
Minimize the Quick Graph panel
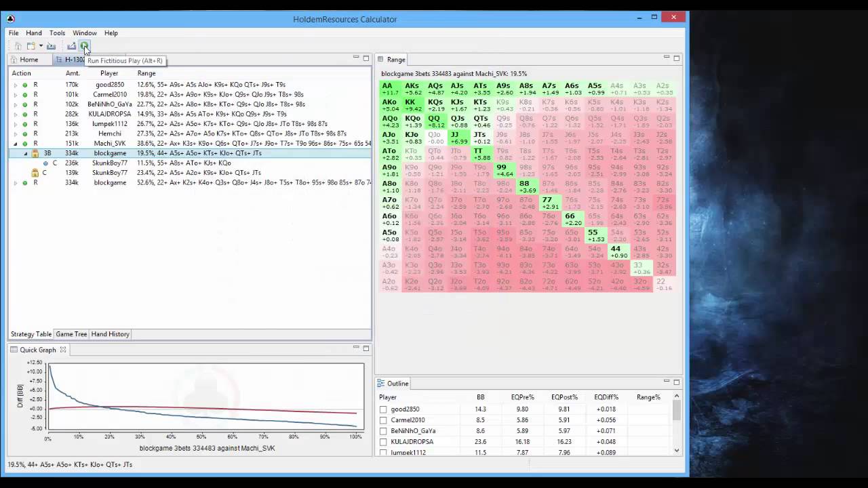pos(356,348)
